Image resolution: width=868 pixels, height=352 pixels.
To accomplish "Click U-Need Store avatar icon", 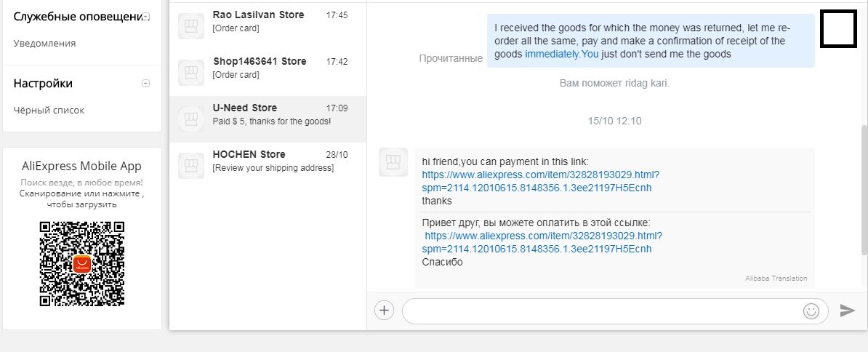I will (x=191, y=119).
